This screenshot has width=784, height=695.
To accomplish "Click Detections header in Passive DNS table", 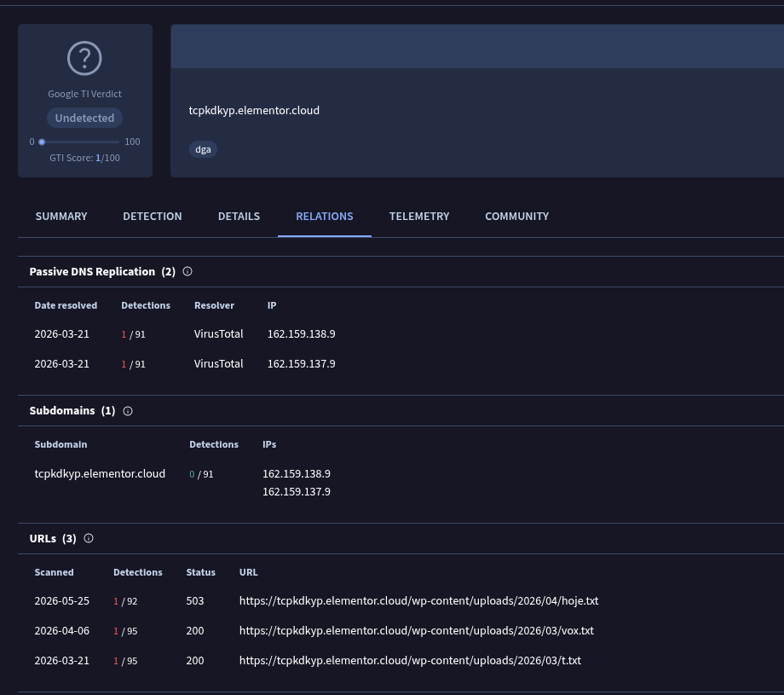I will click(x=146, y=305).
